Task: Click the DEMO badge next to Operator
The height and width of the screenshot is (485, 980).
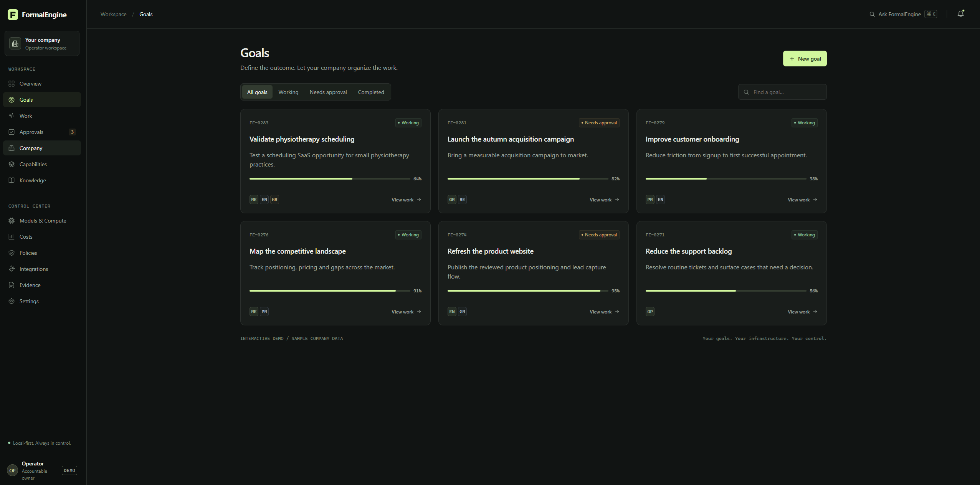Action: click(69, 470)
